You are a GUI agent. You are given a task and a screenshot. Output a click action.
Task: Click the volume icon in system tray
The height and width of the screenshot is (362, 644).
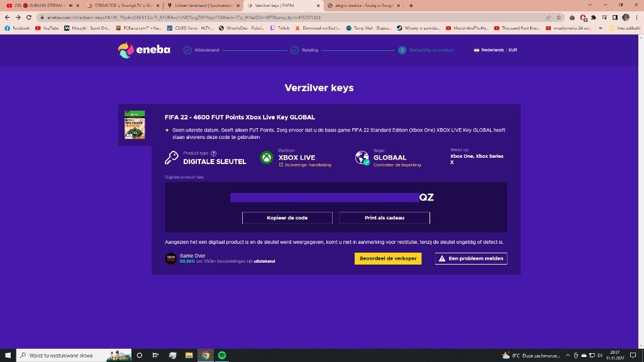(600, 356)
